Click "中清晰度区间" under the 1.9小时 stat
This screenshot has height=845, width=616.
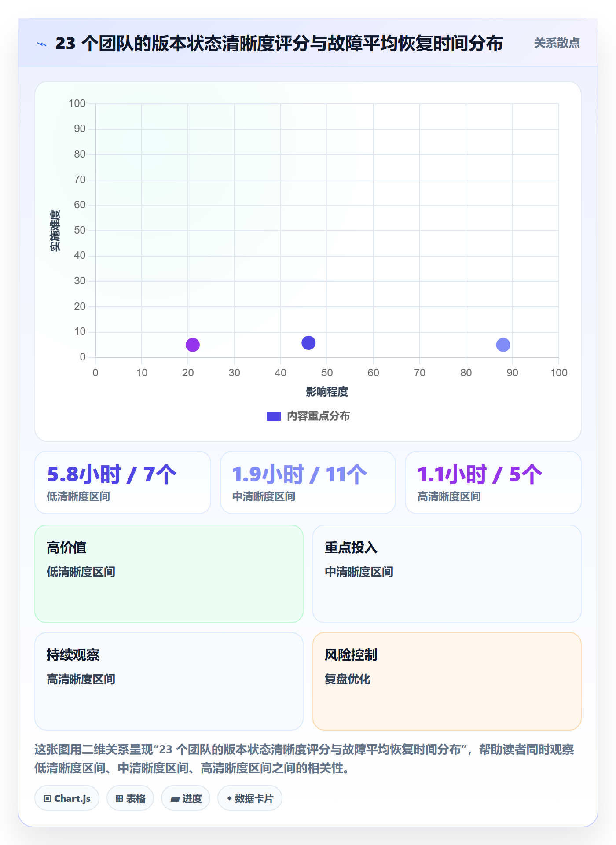point(264,497)
